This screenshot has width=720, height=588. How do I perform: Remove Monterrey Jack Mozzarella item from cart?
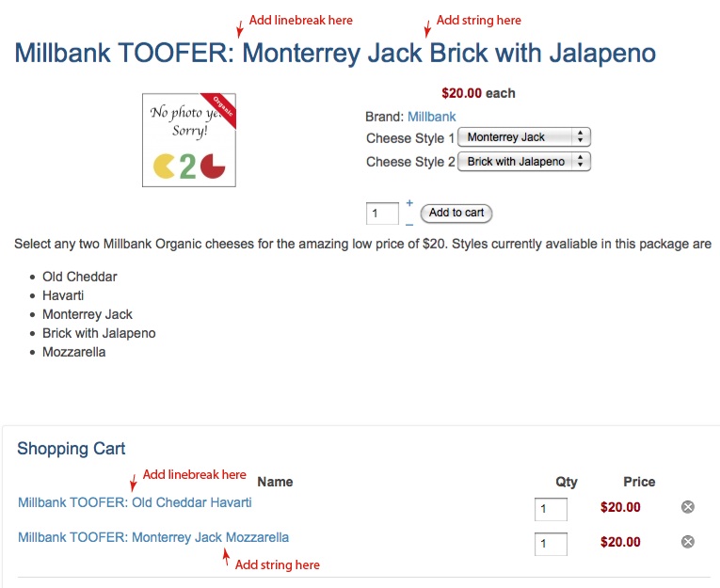point(687,542)
